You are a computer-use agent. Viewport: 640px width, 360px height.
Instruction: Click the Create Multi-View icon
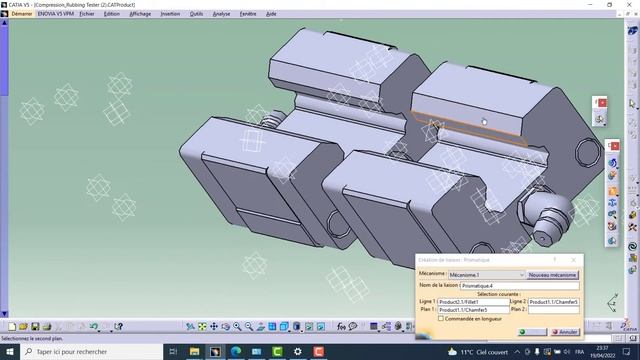pos(272,327)
